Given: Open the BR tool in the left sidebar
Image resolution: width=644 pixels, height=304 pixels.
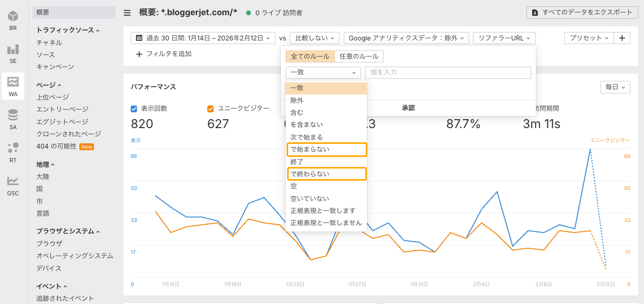Looking at the screenshot, I should tap(13, 20).
